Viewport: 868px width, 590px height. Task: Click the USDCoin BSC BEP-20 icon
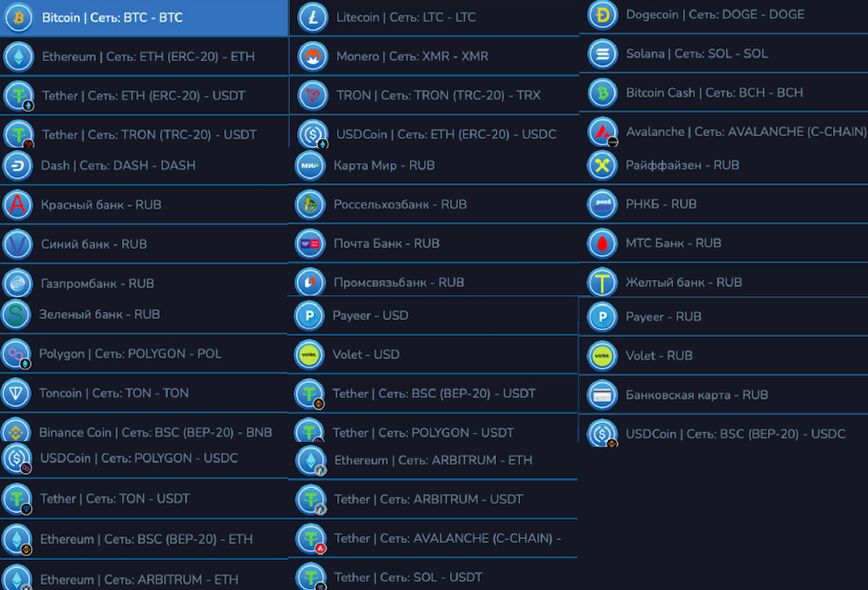click(x=602, y=433)
